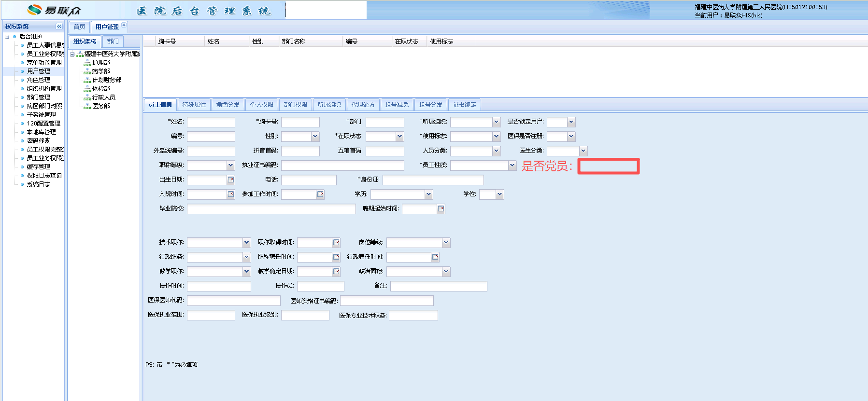Open 病区部门对照 in the left menu
The width and height of the screenshot is (868, 401).
[44, 106]
